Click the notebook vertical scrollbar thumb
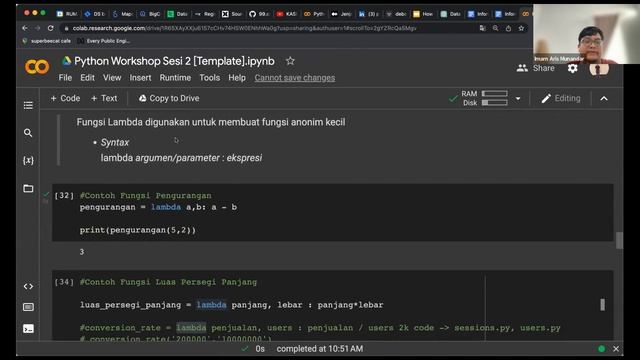The width and height of the screenshot is (640, 360). [619, 240]
